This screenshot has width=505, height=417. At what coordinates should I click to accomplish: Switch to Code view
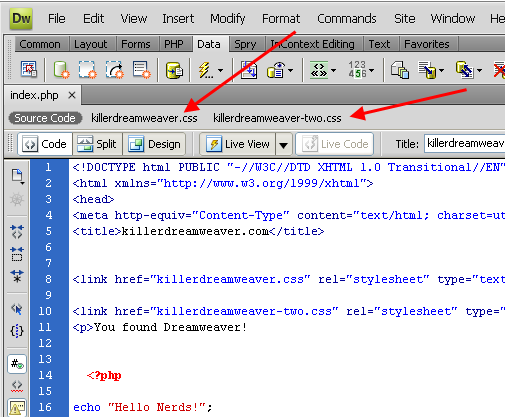pos(45,144)
